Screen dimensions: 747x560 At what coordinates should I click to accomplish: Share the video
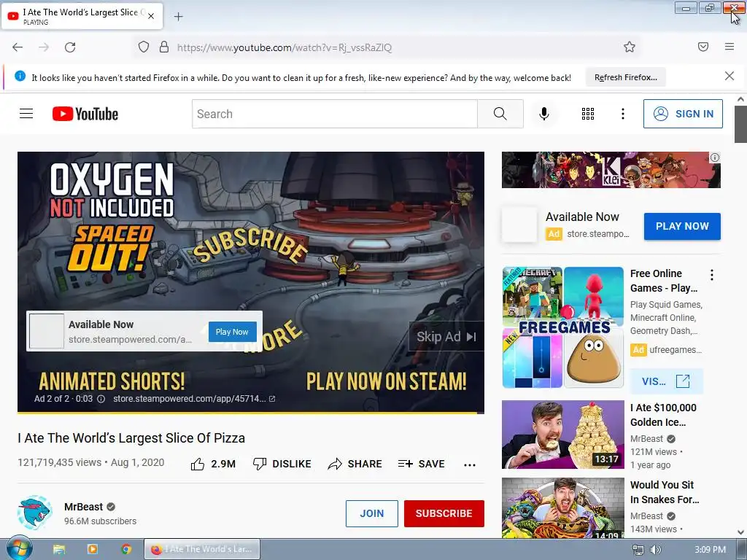[355, 464]
